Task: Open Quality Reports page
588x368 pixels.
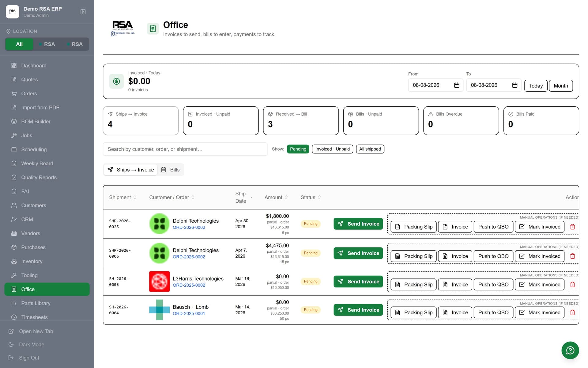Action: [x=47, y=177]
